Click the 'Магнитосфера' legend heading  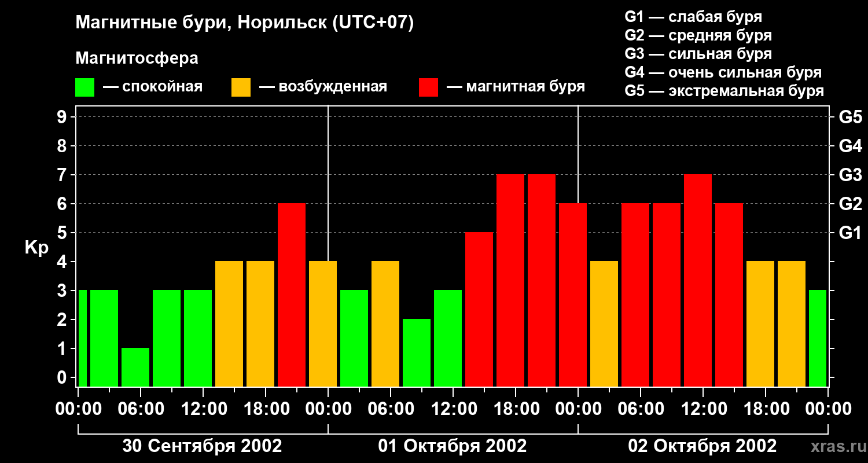point(137,58)
